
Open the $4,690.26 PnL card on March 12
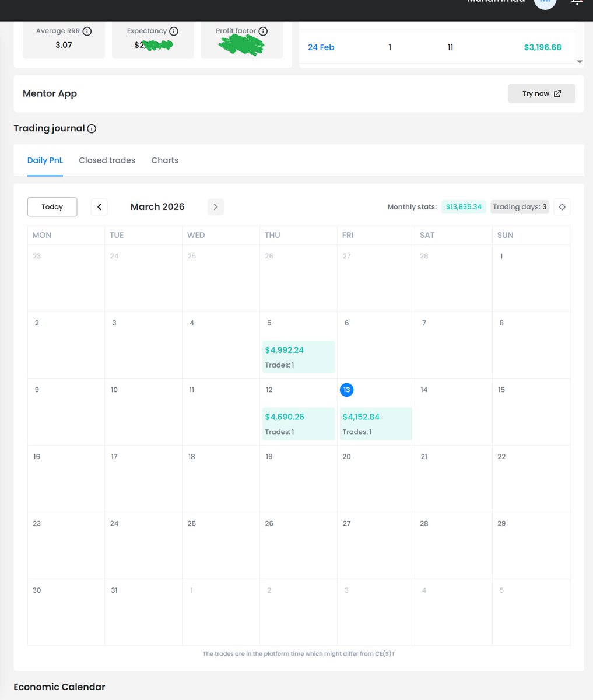pos(299,424)
